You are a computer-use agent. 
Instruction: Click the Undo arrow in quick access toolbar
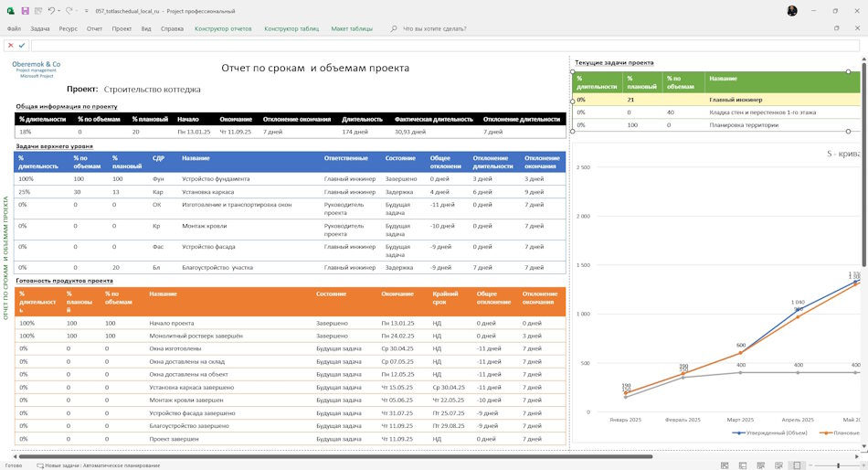point(51,11)
